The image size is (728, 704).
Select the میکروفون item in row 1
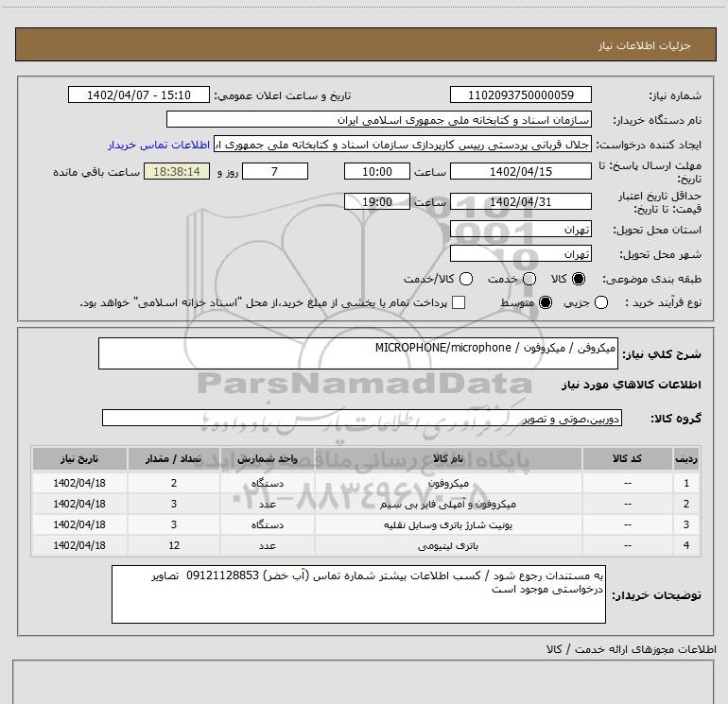click(448, 483)
